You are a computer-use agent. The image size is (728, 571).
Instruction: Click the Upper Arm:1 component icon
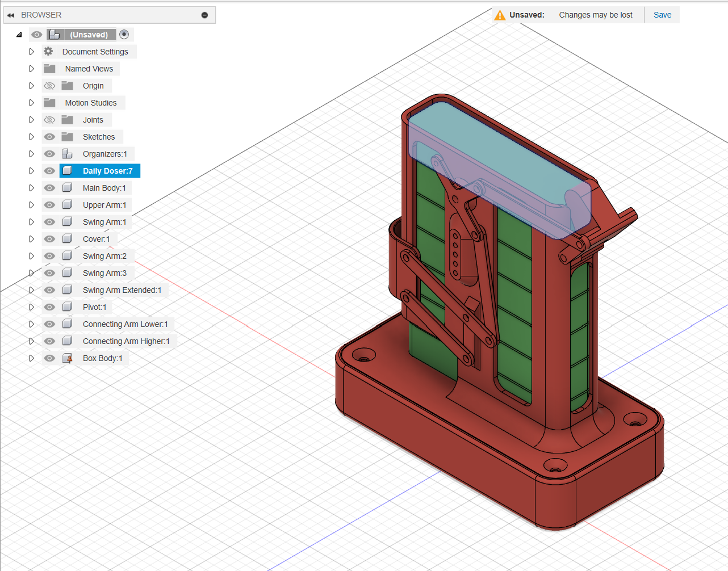click(x=67, y=205)
